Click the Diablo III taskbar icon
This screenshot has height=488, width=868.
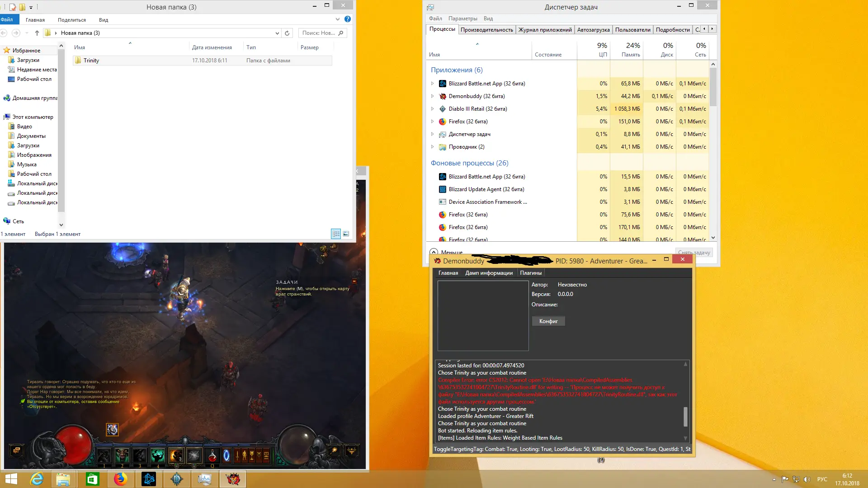pos(177,479)
